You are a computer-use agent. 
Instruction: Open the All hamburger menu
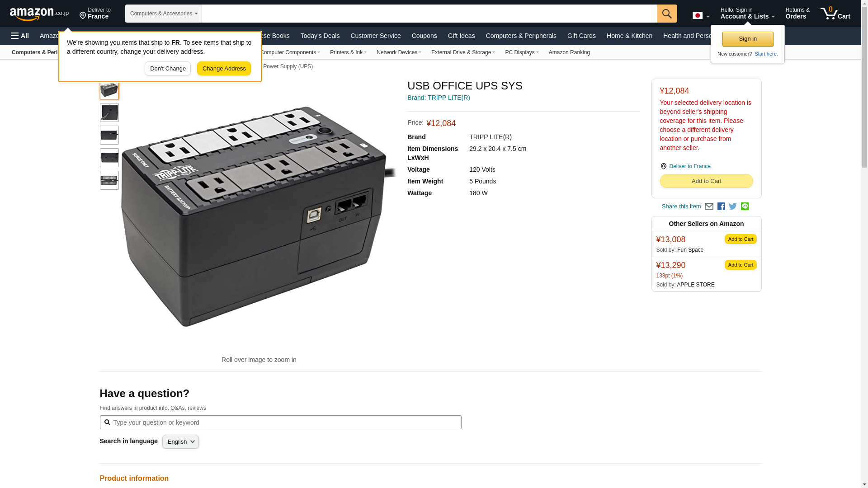point(20,36)
